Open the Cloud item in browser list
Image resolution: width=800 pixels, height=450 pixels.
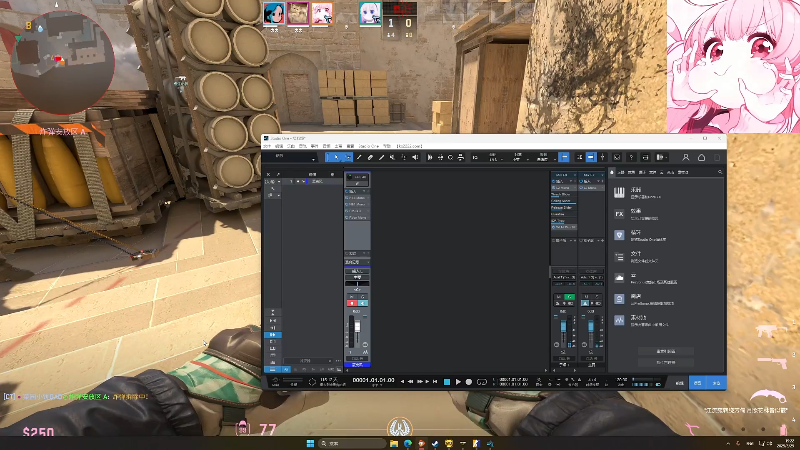619,278
